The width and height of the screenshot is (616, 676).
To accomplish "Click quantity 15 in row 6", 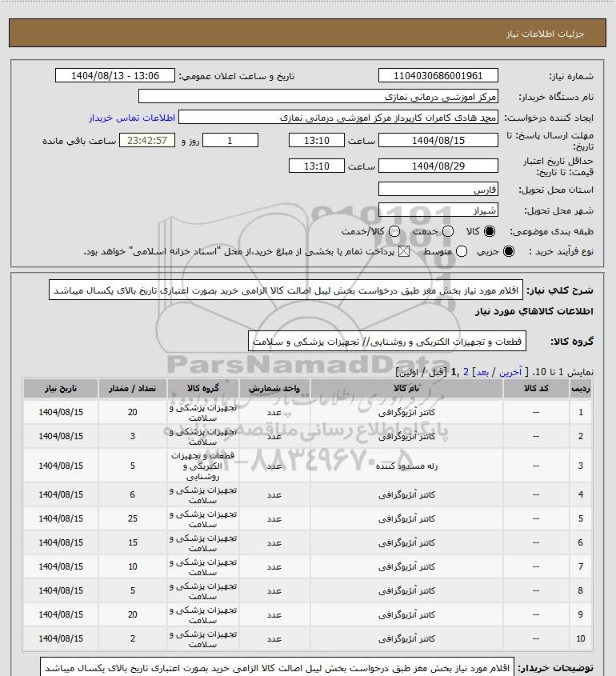I will [x=132, y=542].
